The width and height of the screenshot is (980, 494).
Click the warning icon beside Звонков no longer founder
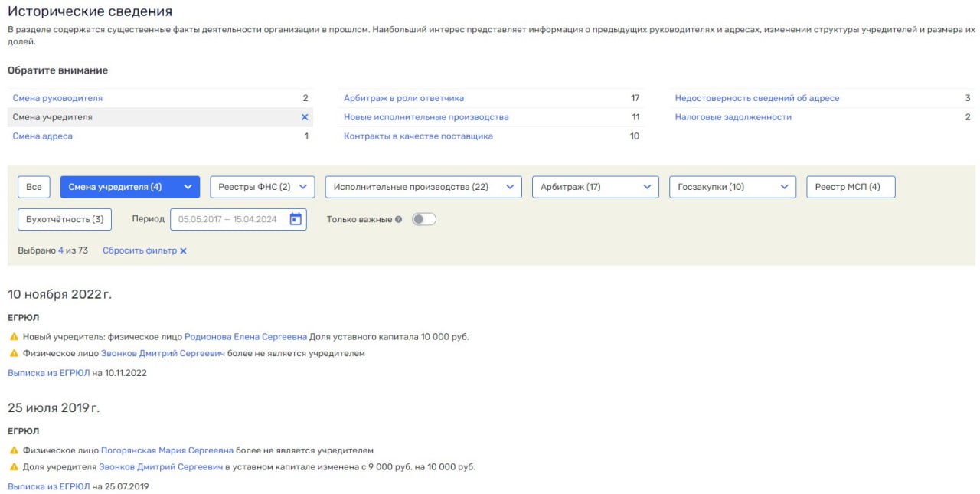click(13, 355)
